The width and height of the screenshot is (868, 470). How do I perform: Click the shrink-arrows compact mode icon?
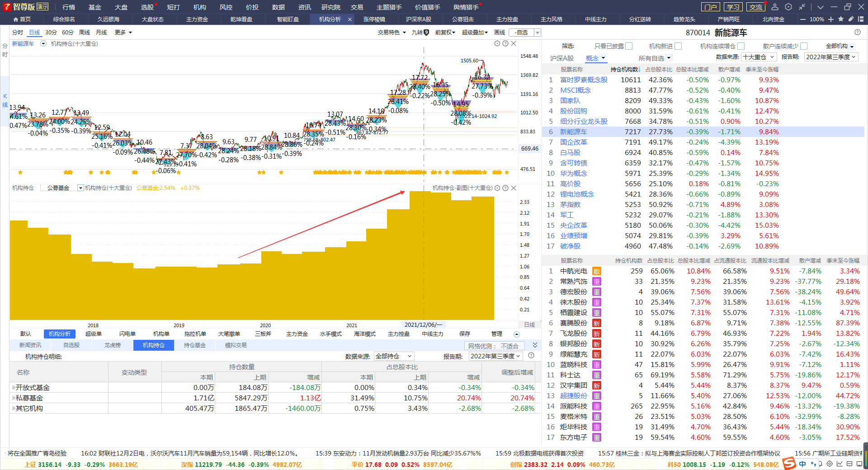[802, 7]
